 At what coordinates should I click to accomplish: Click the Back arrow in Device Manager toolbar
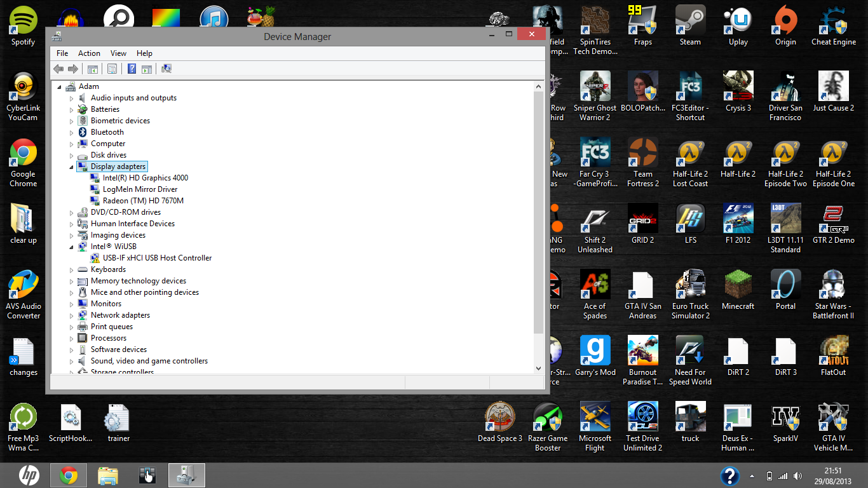pos(58,69)
